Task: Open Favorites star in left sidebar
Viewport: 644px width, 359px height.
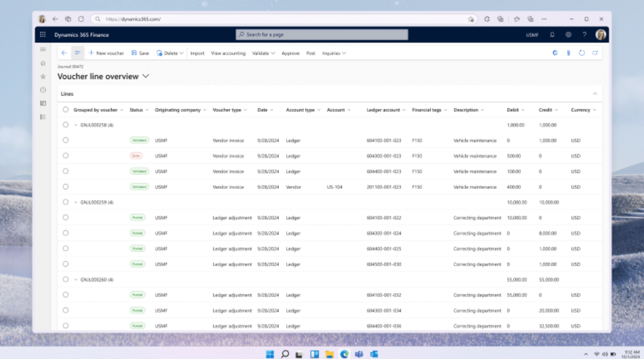Action: tap(43, 76)
